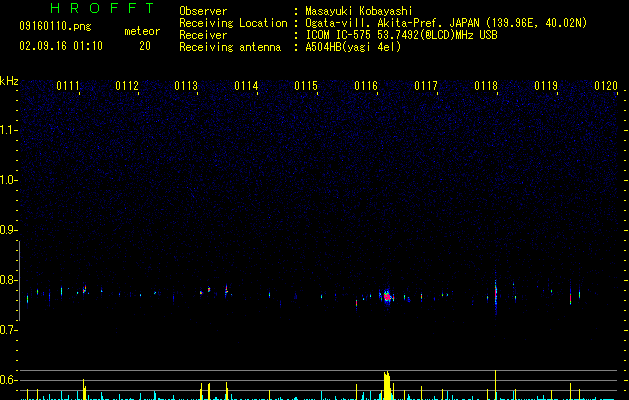Click the 0115 time marker
Viewport: 629px width, 400px height.
pyautogui.click(x=306, y=86)
